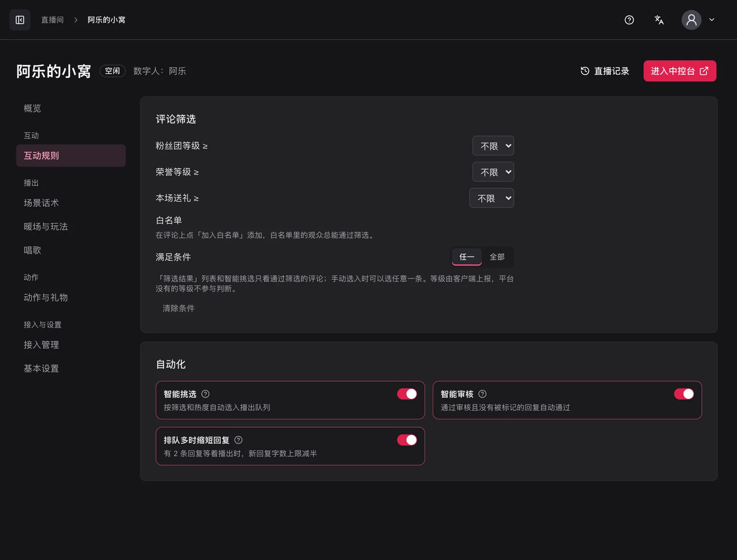
Task: Select 全部 for 满足条件
Action: (497, 257)
